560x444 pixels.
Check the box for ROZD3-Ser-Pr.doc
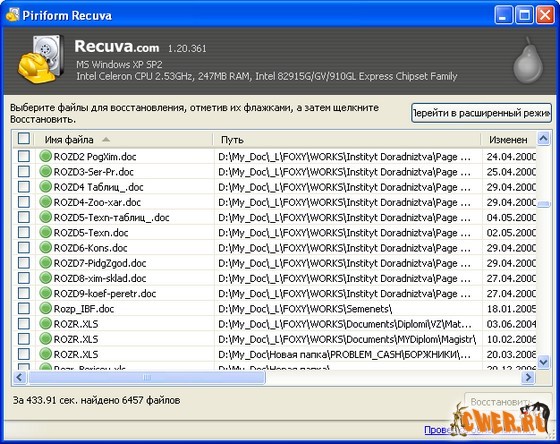pos(24,171)
